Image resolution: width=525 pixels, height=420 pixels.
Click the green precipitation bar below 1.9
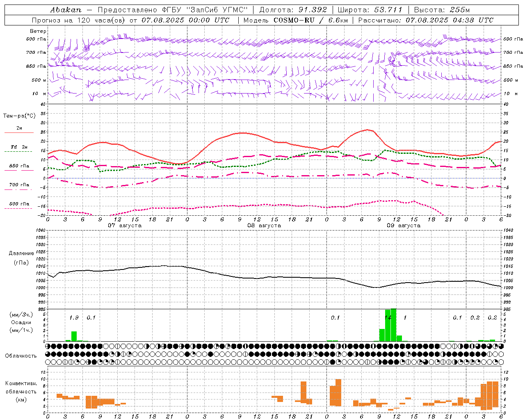tap(74, 336)
